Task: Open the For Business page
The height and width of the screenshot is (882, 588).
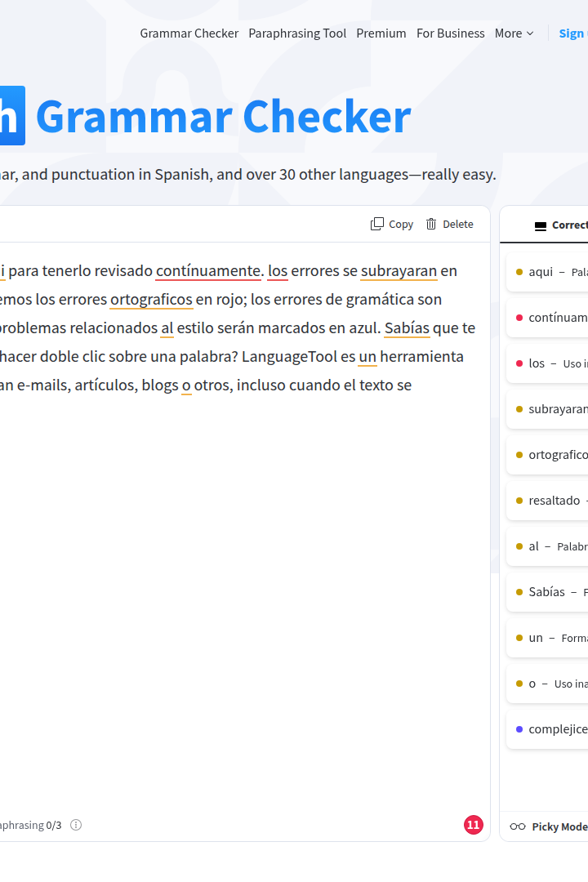Action: point(450,33)
